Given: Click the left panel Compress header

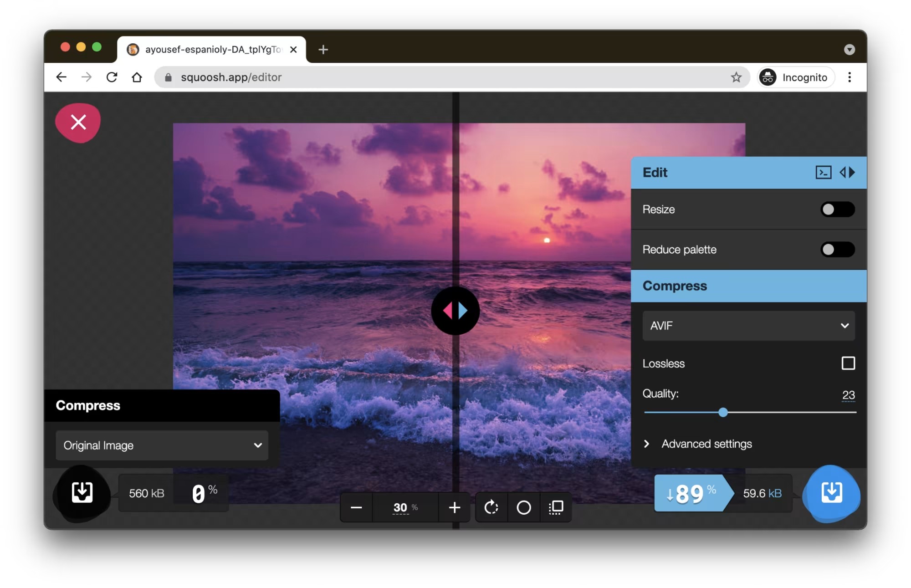Looking at the screenshot, I should [x=162, y=405].
